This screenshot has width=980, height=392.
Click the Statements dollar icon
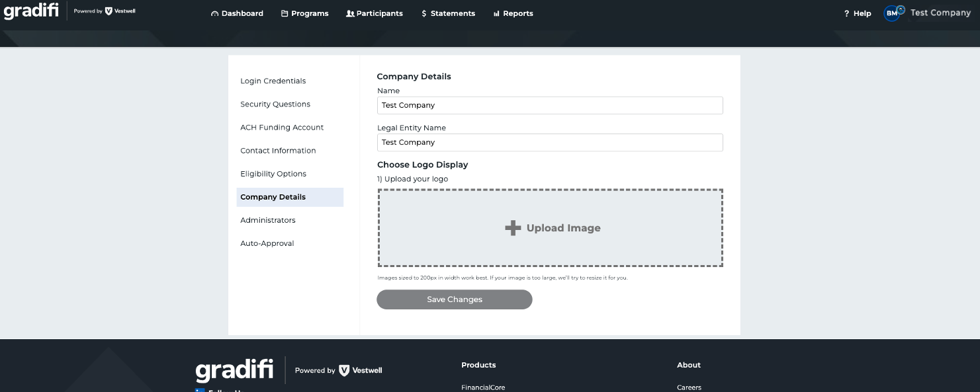tap(425, 13)
